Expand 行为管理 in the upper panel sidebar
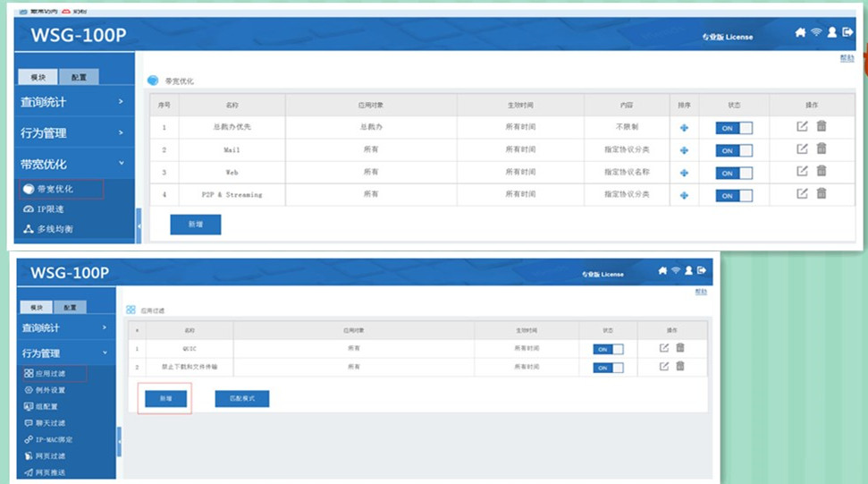The width and height of the screenshot is (868, 484). 72,133
